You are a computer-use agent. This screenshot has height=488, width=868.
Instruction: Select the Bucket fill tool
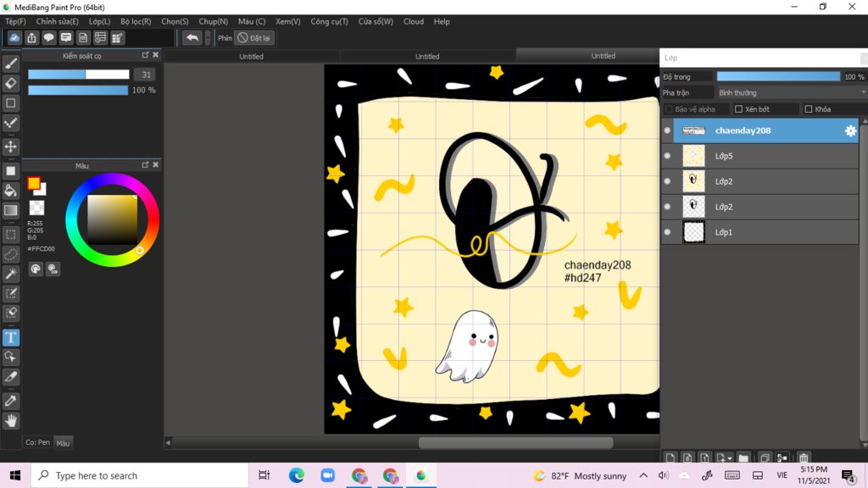(10, 191)
